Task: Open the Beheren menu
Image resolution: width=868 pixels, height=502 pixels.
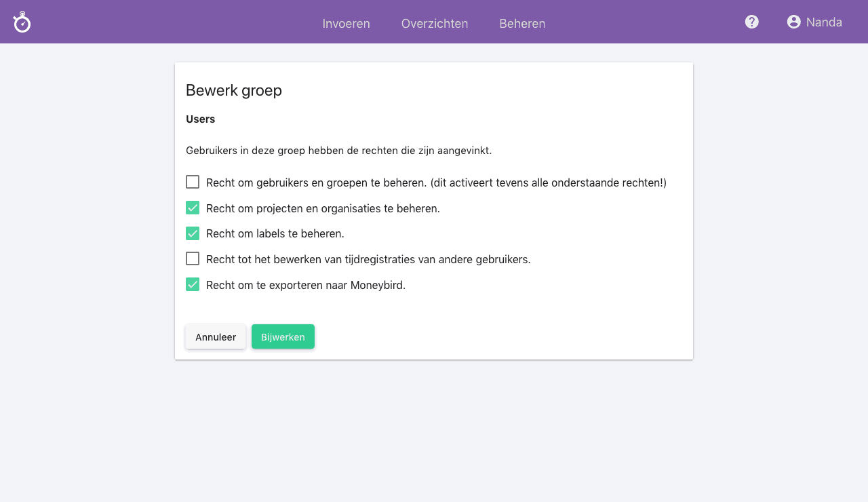Action: pyautogui.click(x=522, y=24)
